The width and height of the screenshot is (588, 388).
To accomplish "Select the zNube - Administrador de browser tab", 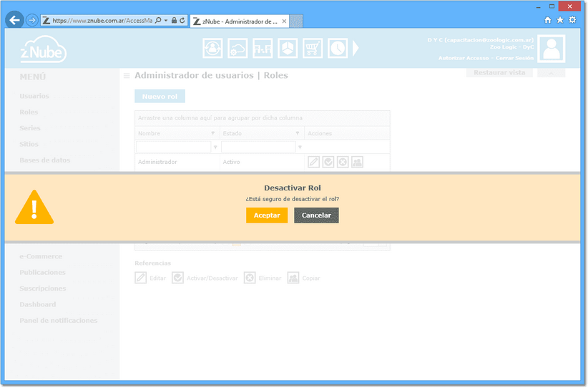I will pos(240,21).
